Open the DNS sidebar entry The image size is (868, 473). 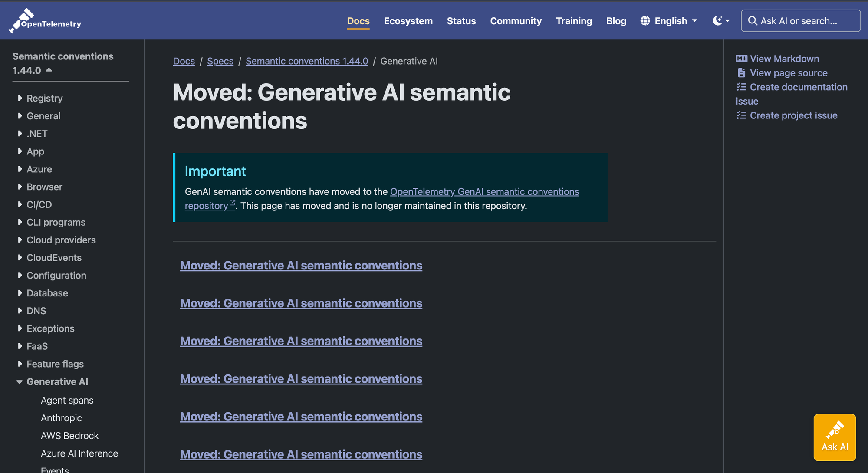36,311
